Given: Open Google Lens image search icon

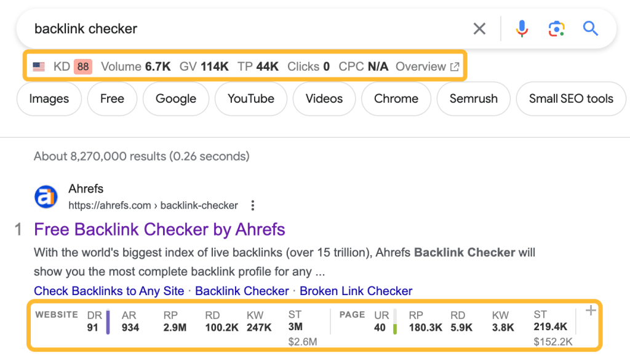Looking at the screenshot, I should point(556,28).
